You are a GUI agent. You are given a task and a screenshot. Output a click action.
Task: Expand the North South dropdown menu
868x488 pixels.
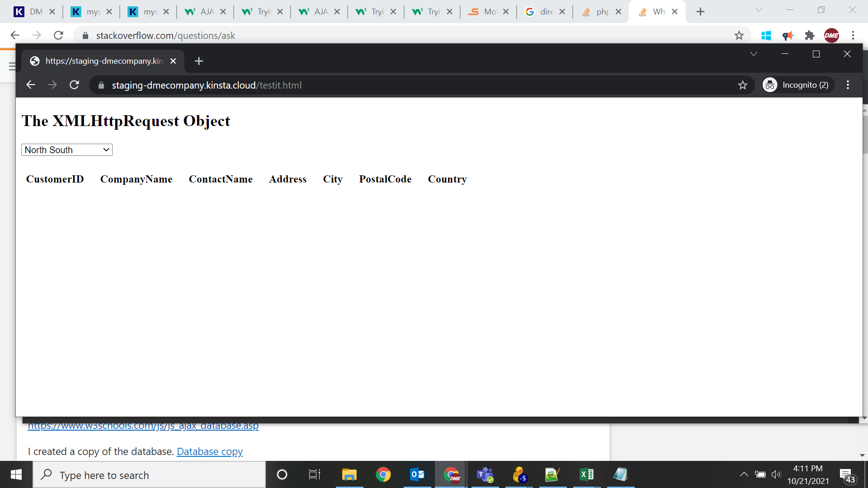[67, 150]
